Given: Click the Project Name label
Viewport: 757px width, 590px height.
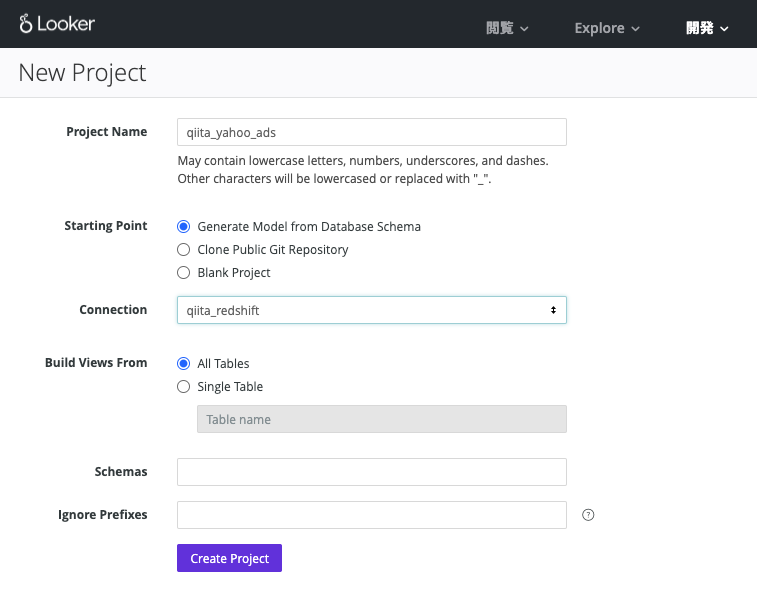Looking at the screenshot, I should (107, 132).
